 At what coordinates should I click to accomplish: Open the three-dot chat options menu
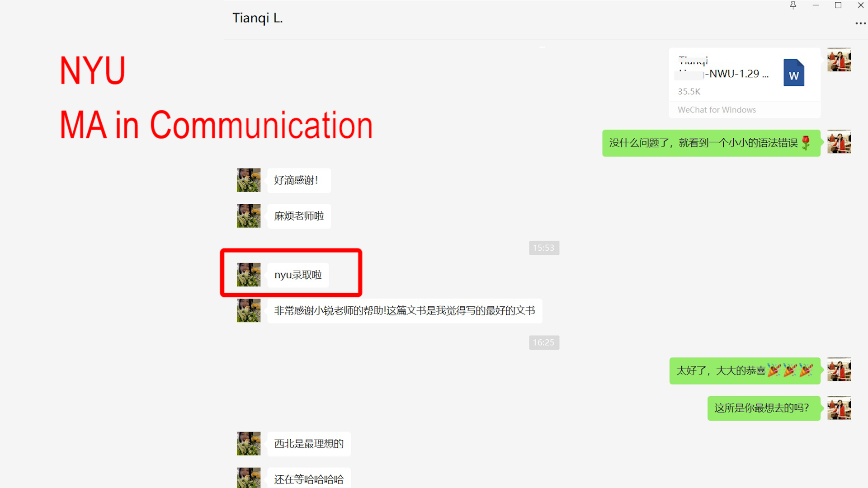[x=860, y=23]
